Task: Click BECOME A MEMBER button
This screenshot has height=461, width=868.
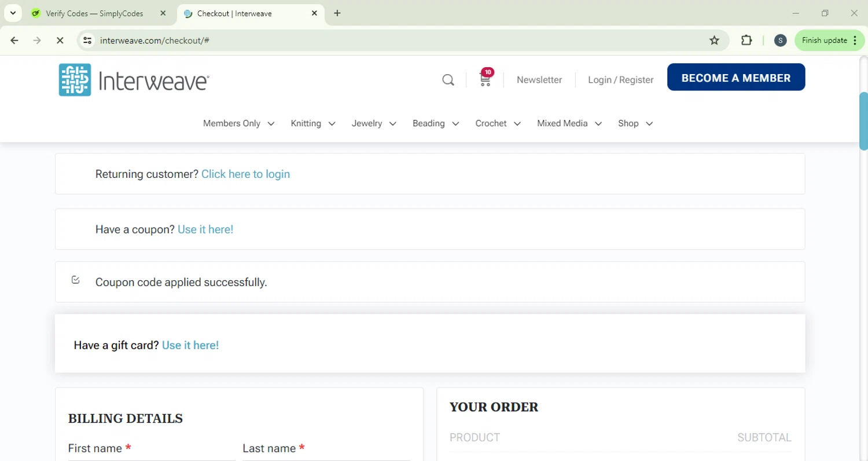Action: tap(736, 78)
